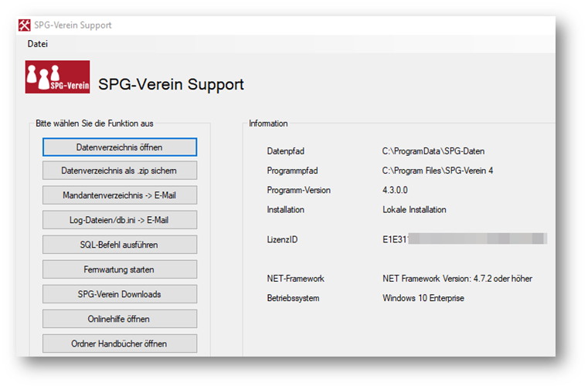Screen dimensions: 588x389
Task: Click the SPG-Verein Support title bar icon
Action: pos(26,25)
